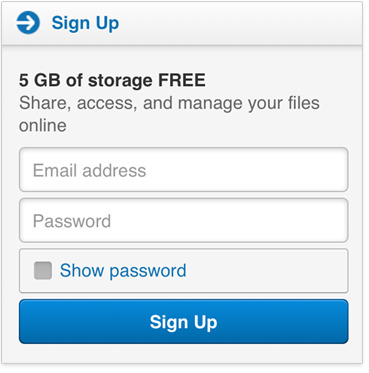Place cursor in the Email address box
The image size is (369, 373).
[x=184, y=170]
